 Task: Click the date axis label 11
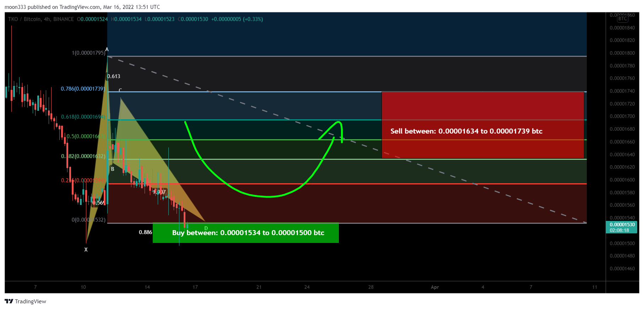(595, 287)
